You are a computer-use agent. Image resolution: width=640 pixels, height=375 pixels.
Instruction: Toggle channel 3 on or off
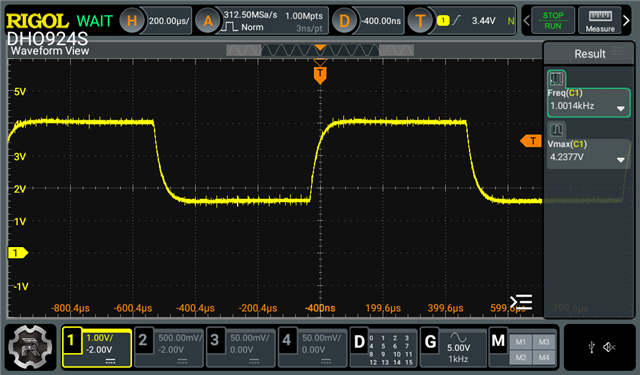coord(215,340)
